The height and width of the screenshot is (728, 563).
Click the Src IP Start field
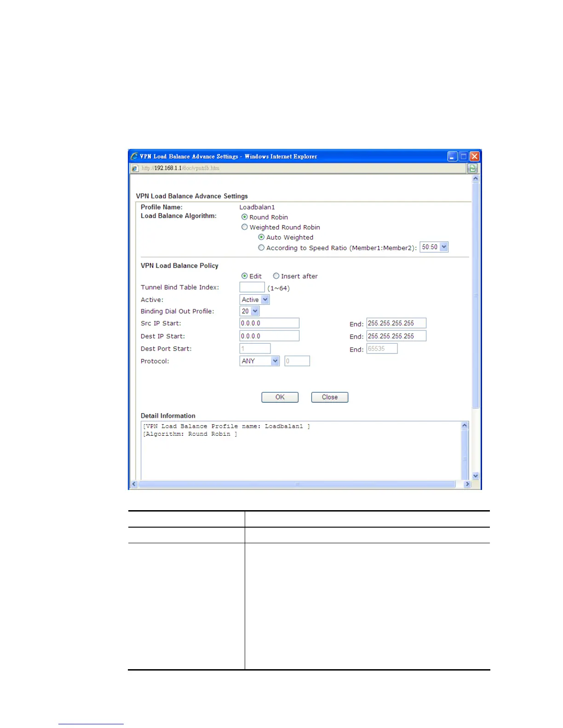(x=270, y=323)
